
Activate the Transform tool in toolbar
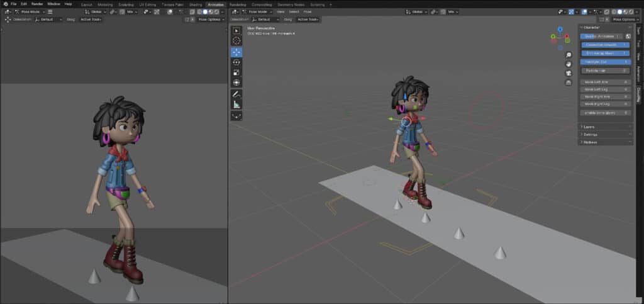click(x=236, y=82)
